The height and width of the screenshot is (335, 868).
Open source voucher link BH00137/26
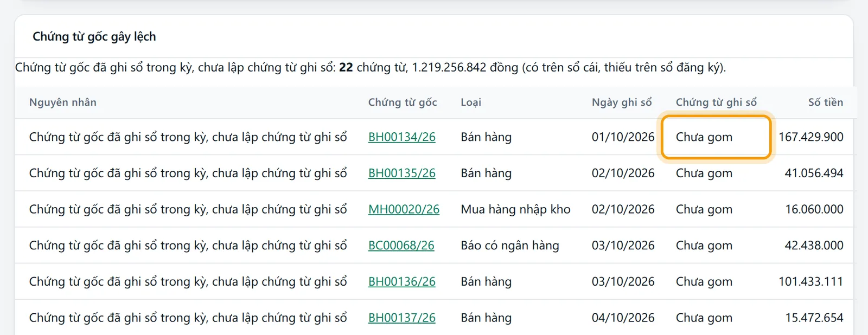(401, 318)
